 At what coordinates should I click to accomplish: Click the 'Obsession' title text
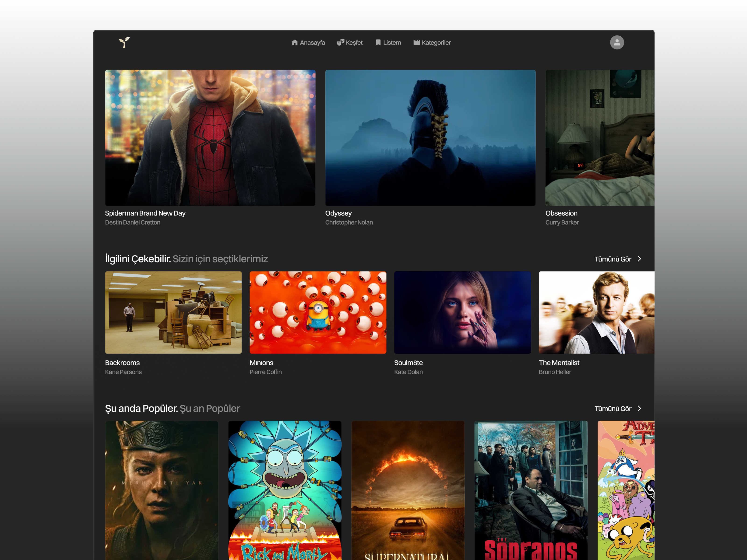tap(561, 213)
